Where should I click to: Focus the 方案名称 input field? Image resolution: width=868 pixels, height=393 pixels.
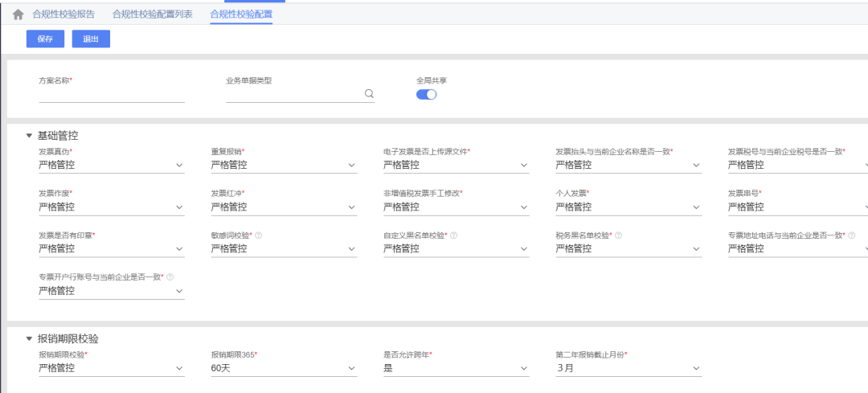[111, 95]
